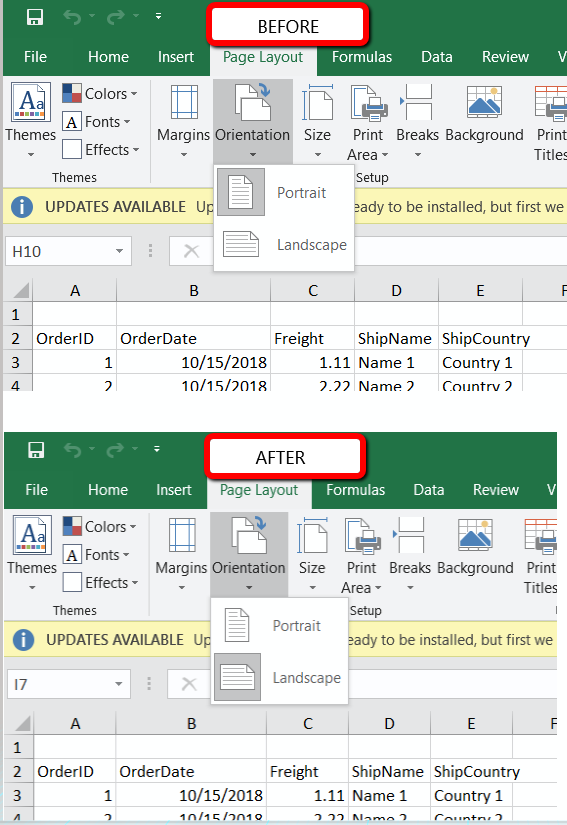Click Cancel X beside H10 name box
567x825 pixels.
[x=191, y=251]
